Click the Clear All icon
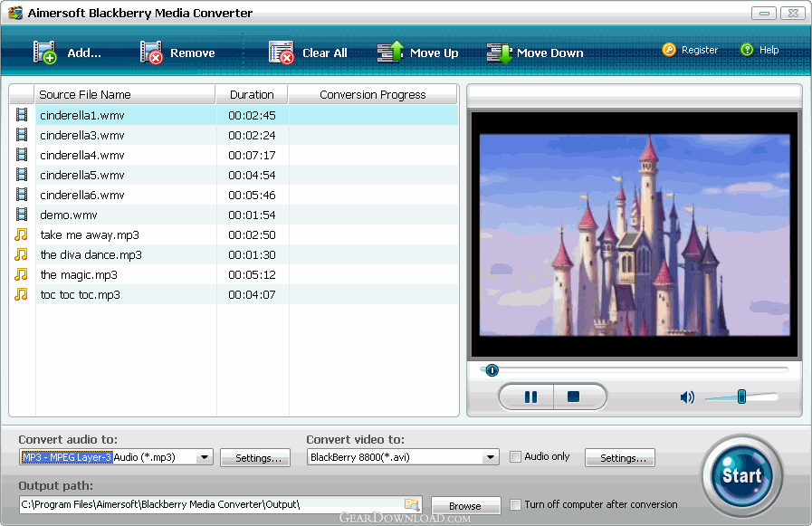This screenshot has width=812, height=526. click(282, 53)
